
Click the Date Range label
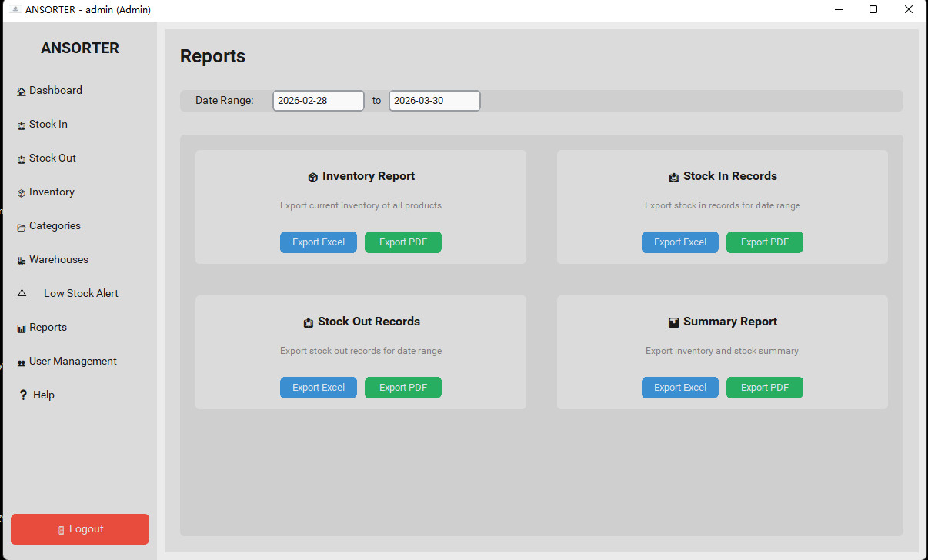point(225,101)
